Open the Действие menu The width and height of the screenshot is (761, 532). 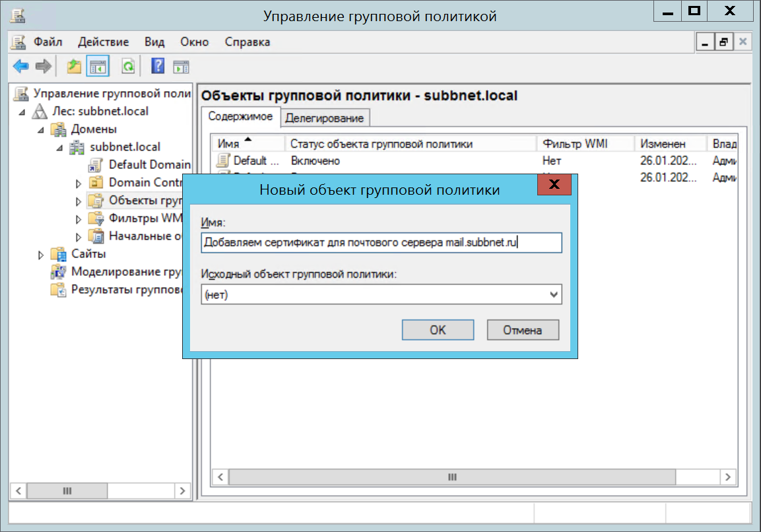(103, 42)
